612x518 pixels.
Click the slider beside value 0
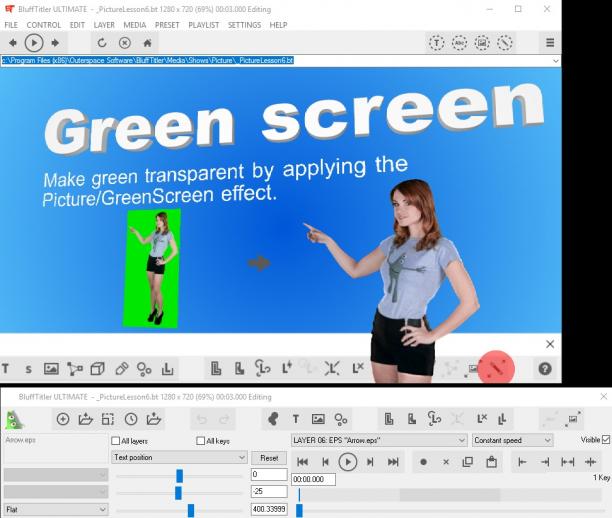pyautogui.click(x=179, y=476)
